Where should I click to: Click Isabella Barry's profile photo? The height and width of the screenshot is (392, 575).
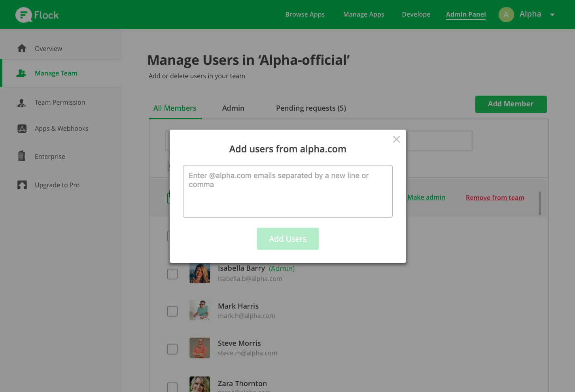200,273
